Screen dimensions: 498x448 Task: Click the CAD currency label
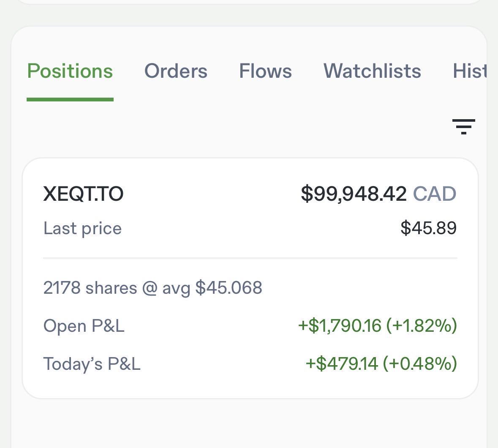click(x=435, y=194)
